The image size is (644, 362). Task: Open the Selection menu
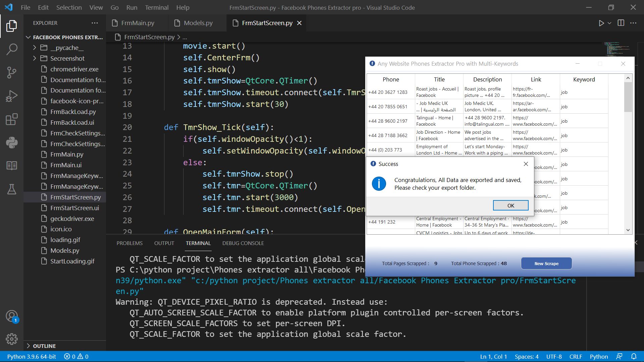click(x=69, y=7)
